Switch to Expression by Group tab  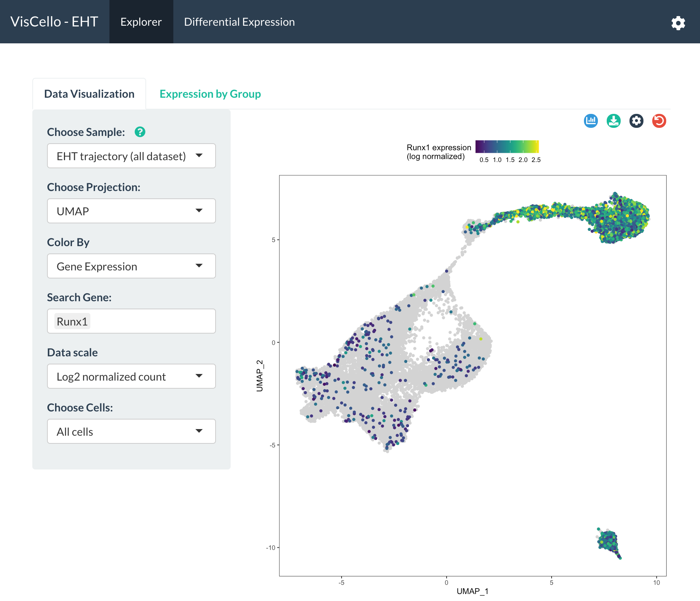click(210, 94)
